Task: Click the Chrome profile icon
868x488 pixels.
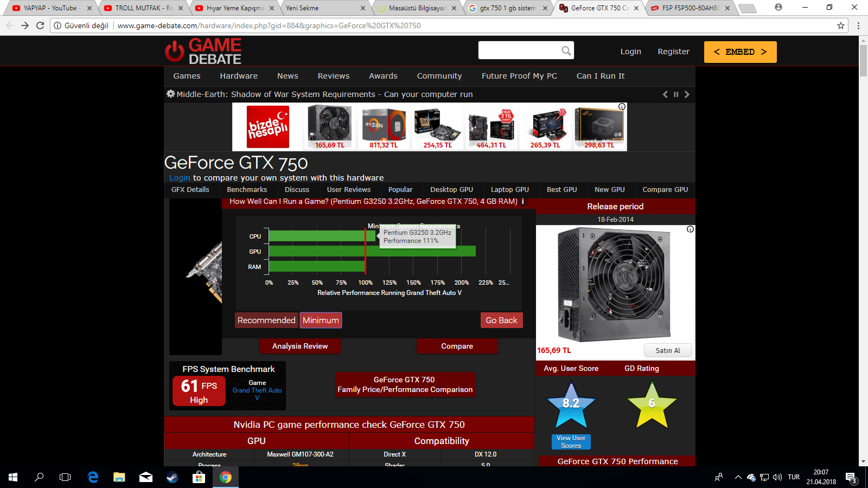Action: point(778,8)
